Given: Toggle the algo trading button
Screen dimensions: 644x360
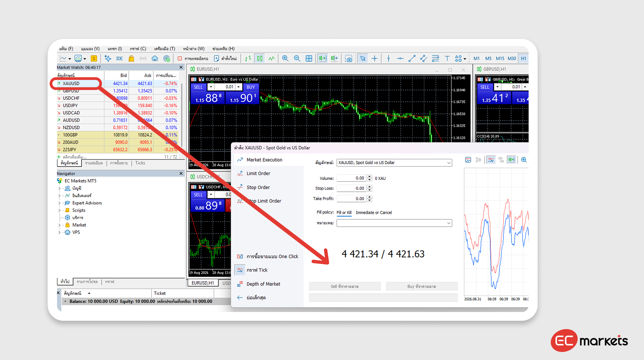Looking at the screenshot, I should tap(193, 58).
